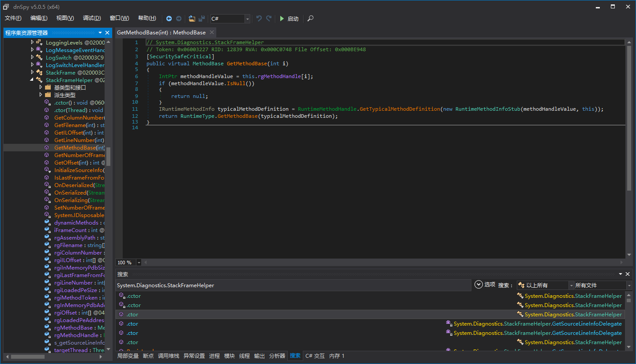Switch to the 断点 breakpoints tab

point(148,356)
